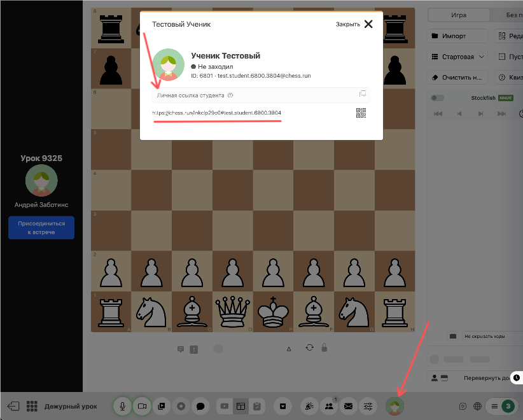Open Андрей Заботинс avatar in sidebar
523x420 pixels.
coord(41,181)
